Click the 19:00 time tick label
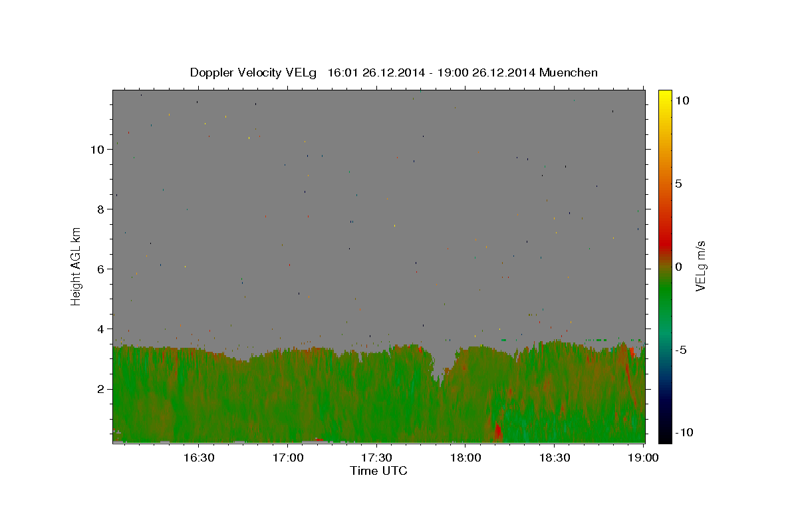 click(644, 458)
